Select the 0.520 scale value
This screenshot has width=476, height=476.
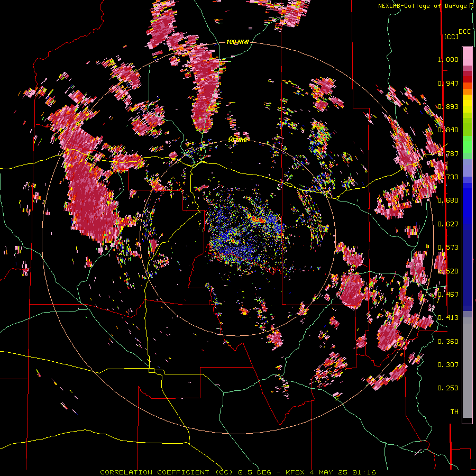448,271
